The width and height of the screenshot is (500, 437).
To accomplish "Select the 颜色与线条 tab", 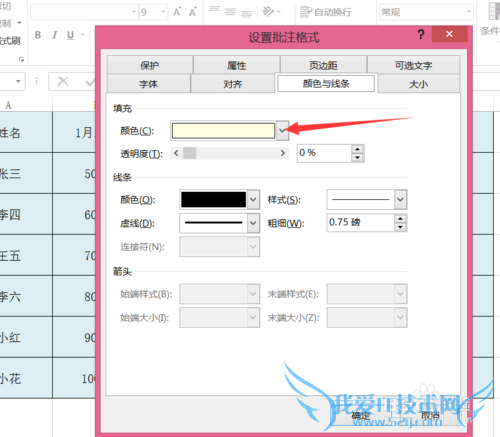I will [326, 83].
